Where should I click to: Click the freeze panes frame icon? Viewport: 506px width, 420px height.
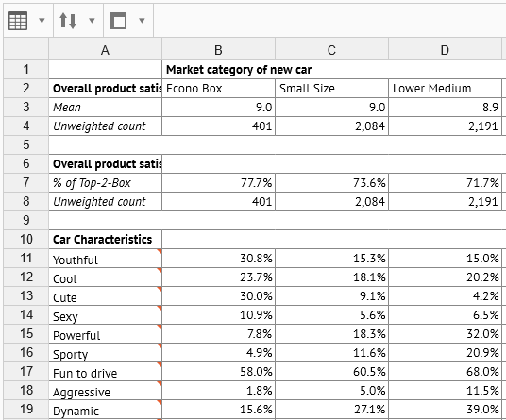point(118,21)
